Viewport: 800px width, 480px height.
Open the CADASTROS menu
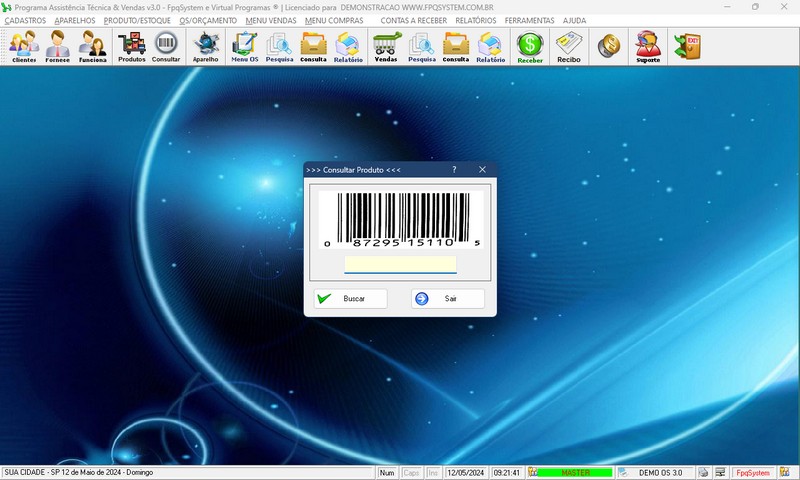tap(25, 20)
